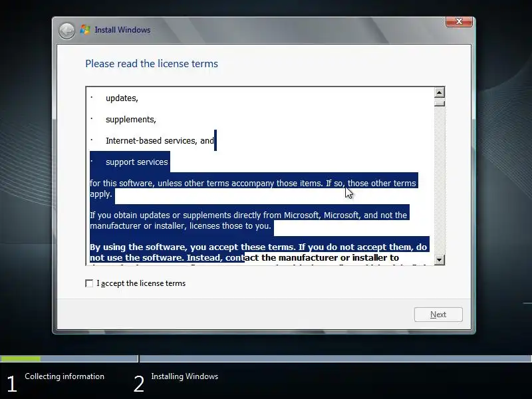
Task: Click the round back arrow button
Action: click(66, 31)
